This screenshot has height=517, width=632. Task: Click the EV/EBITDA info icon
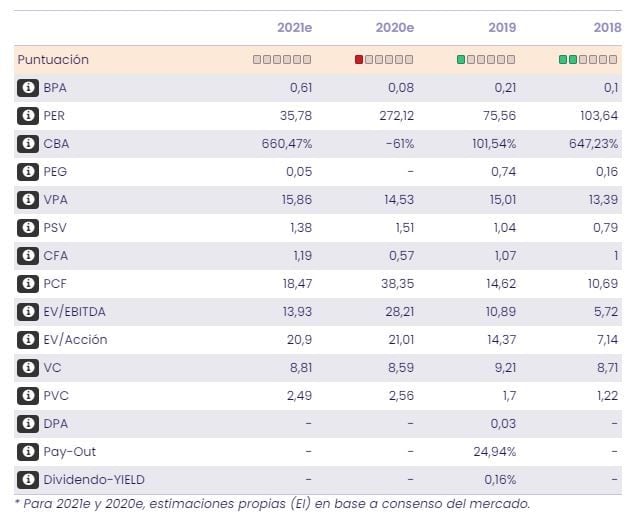coord(26,312)
